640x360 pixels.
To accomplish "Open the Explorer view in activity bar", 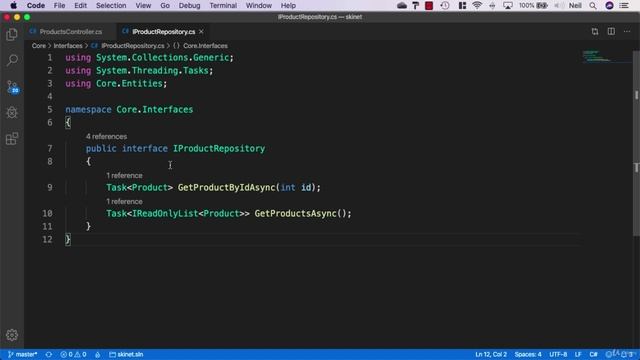I will (12, 34).
